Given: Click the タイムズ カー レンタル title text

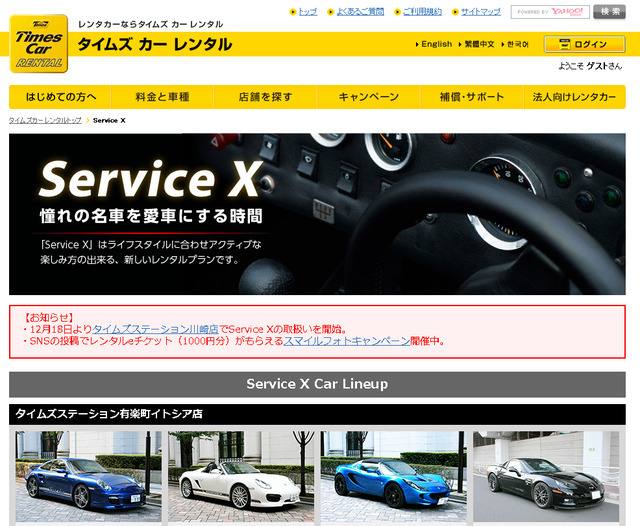Looking at the screenshot, I should click(x=155, y=44).
